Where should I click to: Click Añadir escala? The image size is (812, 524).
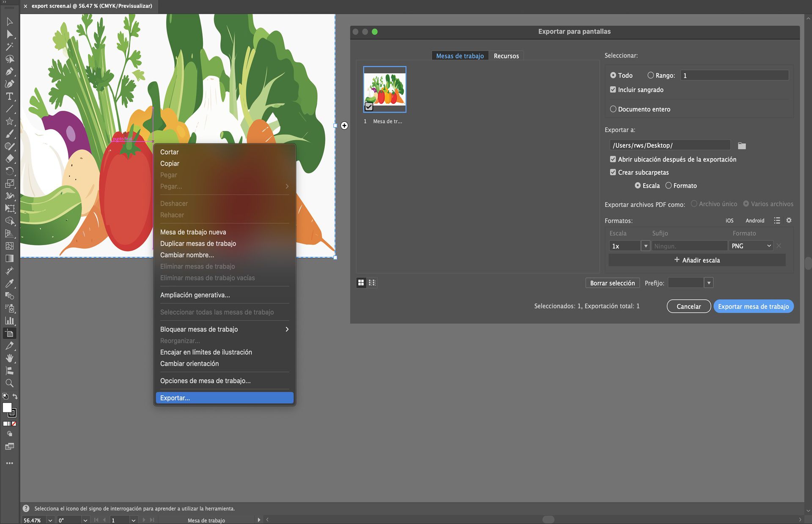click(x=696, y=260)
